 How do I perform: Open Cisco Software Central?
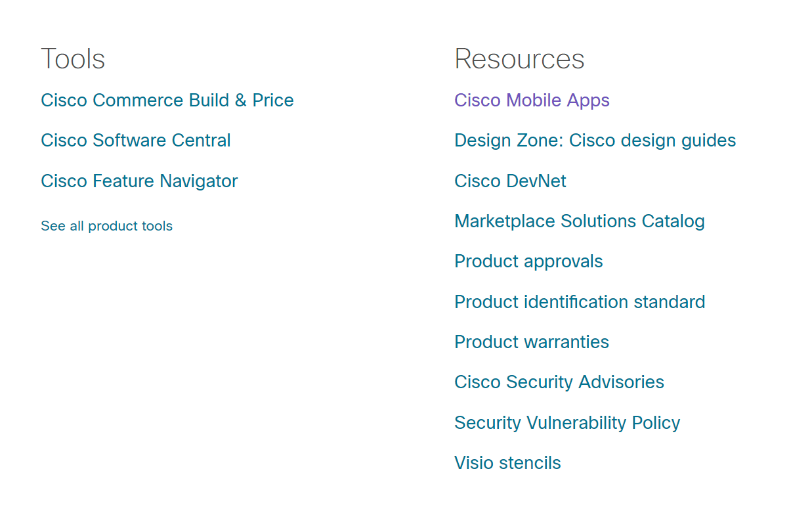pos(135,140)
